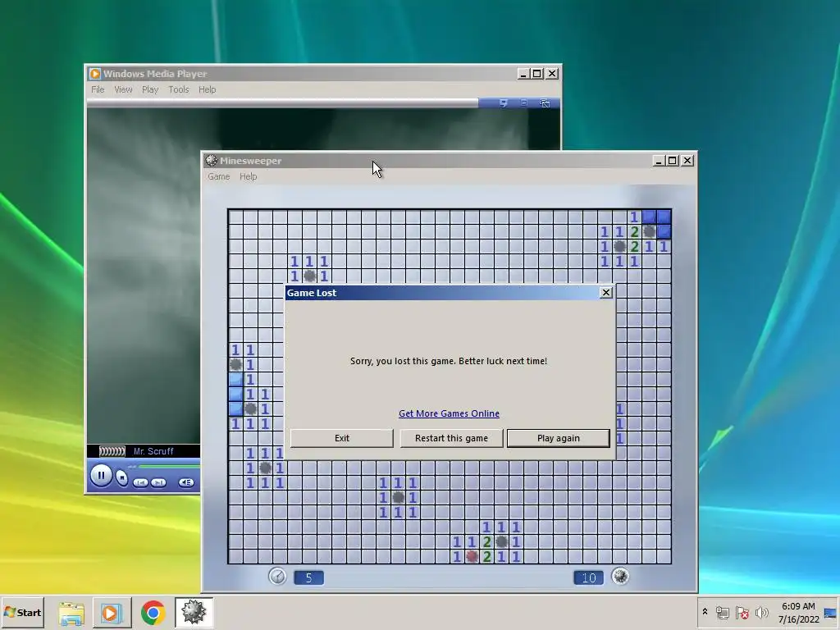
Task: Click the Exit button in Game Lost dialog
Action: pos(342,438)
